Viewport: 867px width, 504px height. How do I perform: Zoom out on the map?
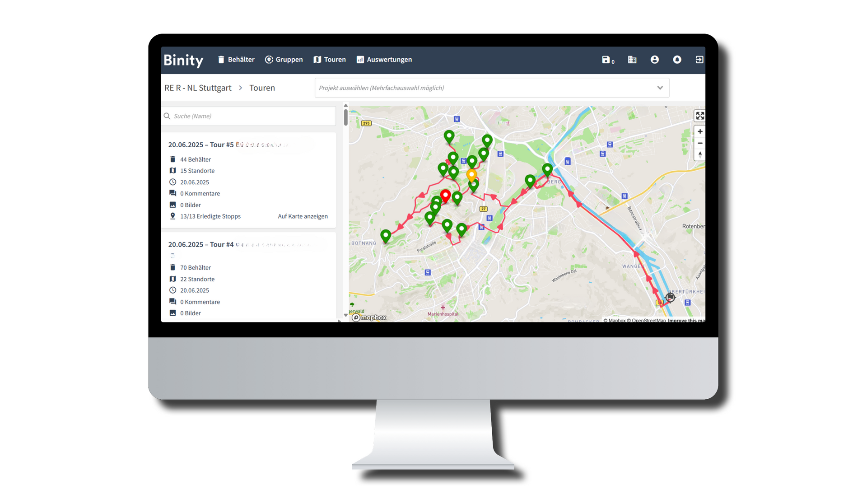coord(699,143)
